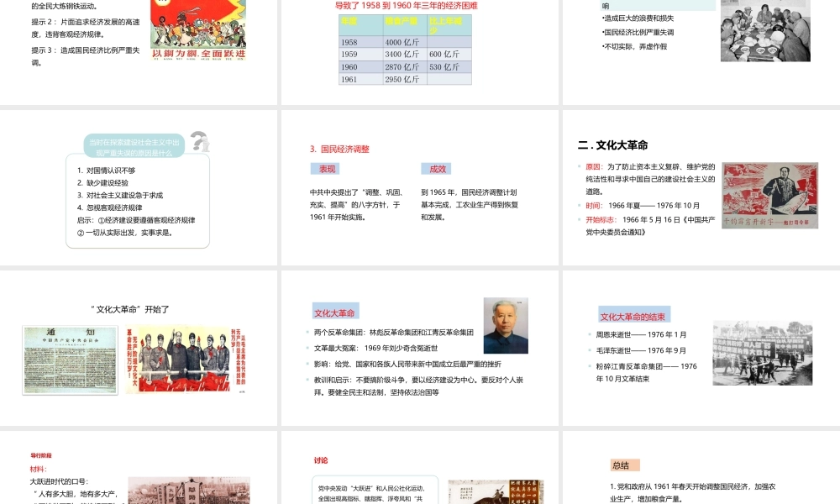Select table cell '4000 亿斤'

coord(405,42)
